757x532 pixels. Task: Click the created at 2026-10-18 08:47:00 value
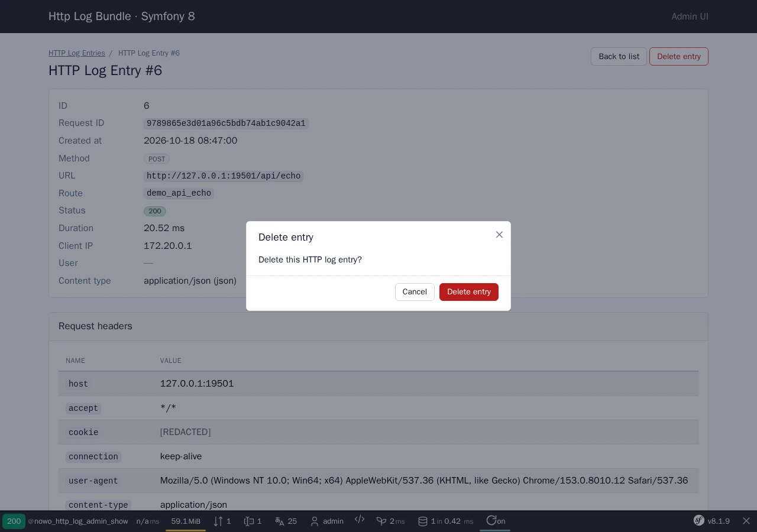pyautogui.click(x=190, y=141)
